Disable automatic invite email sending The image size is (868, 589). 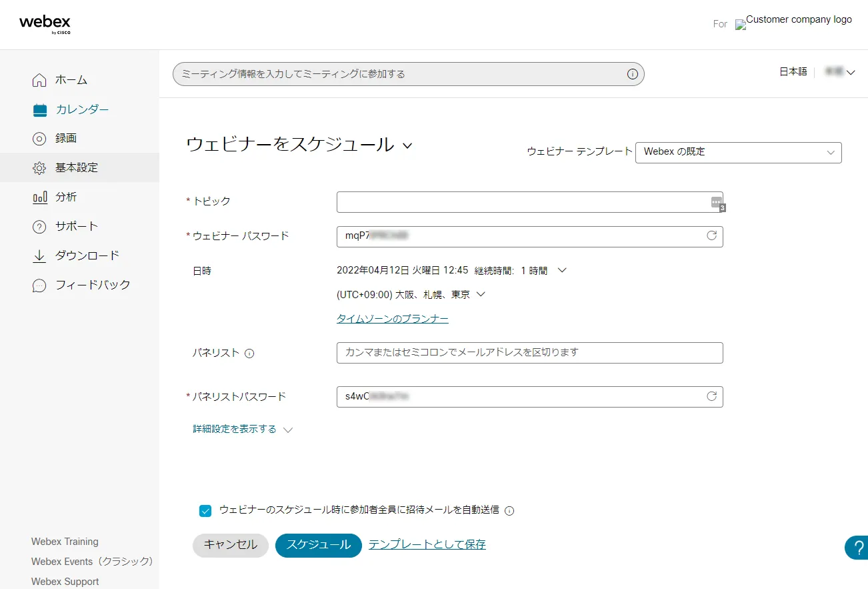tap(205, 511)
